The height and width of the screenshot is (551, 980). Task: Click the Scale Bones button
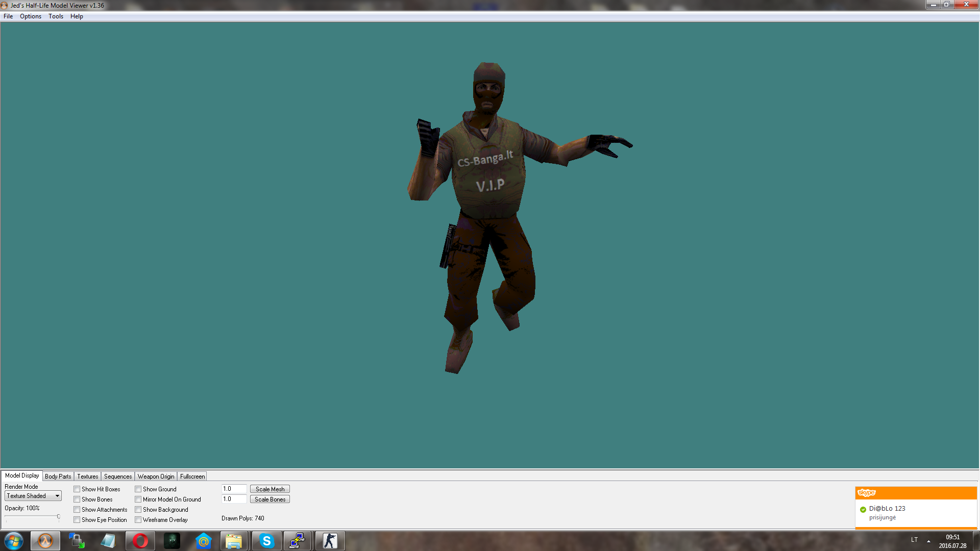tap(270, 499)
